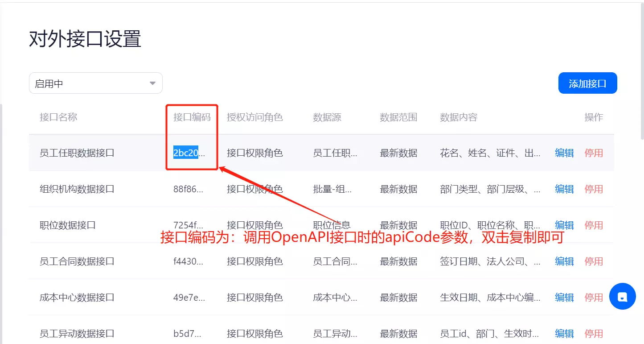The width and height of the screenshot is (644, 344).
Task: Click 停用 for 组织机构数据接口
Action: tap(594, 189)
